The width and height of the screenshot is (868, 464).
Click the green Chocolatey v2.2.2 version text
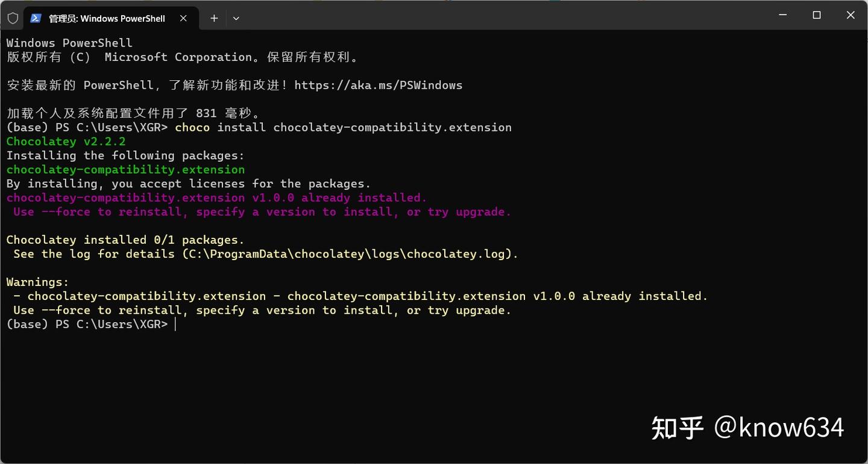tap(65, 141)
